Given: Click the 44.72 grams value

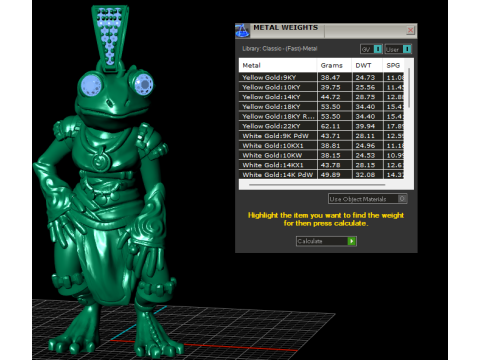Looking at the screenshot, I should (x=330, y=97).
